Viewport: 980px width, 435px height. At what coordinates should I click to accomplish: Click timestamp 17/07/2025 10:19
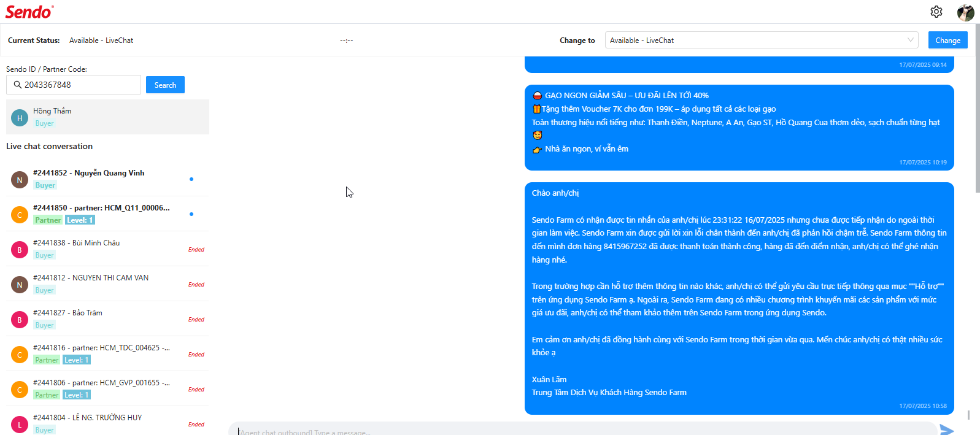[x=923, y=163]
